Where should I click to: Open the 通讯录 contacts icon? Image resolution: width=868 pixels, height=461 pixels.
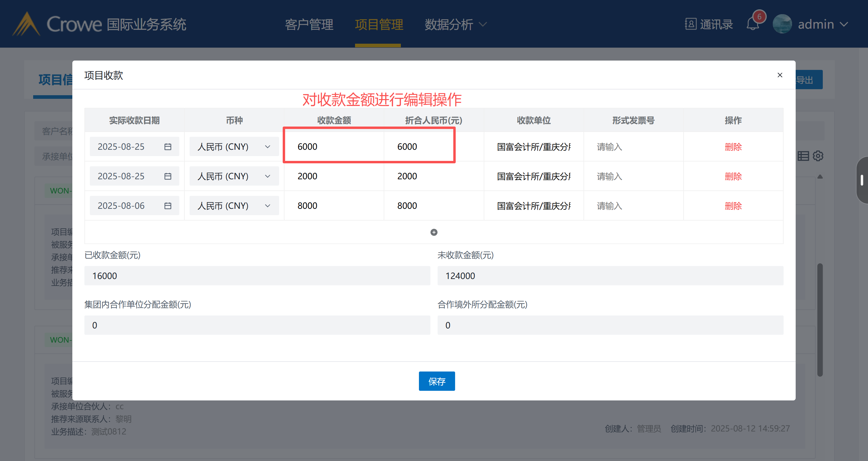click(x=690, y=24)
